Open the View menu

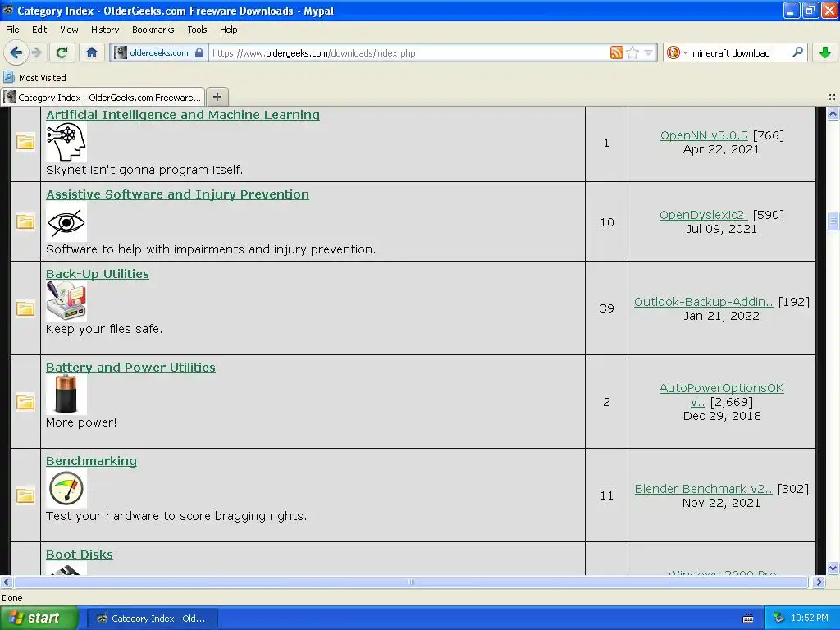(x=69, y=30)
